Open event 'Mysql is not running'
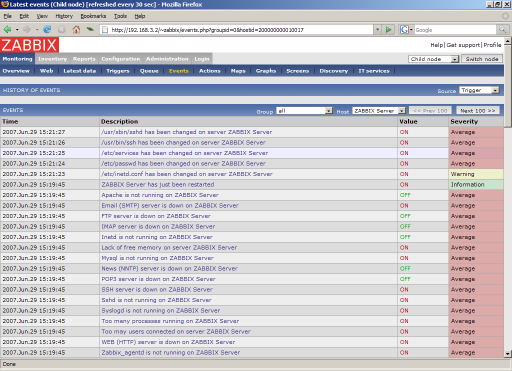Screen dimensions: 512x371 157,258
